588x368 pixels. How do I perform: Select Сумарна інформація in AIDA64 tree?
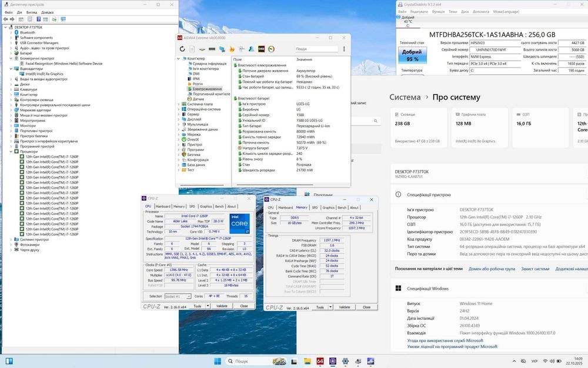click(209, 64)
